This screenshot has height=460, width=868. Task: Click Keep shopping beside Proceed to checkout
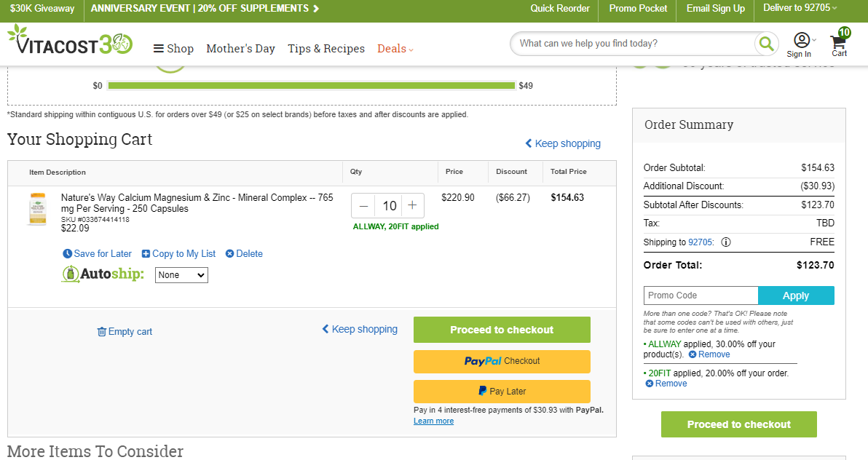(x=360, y=330)
